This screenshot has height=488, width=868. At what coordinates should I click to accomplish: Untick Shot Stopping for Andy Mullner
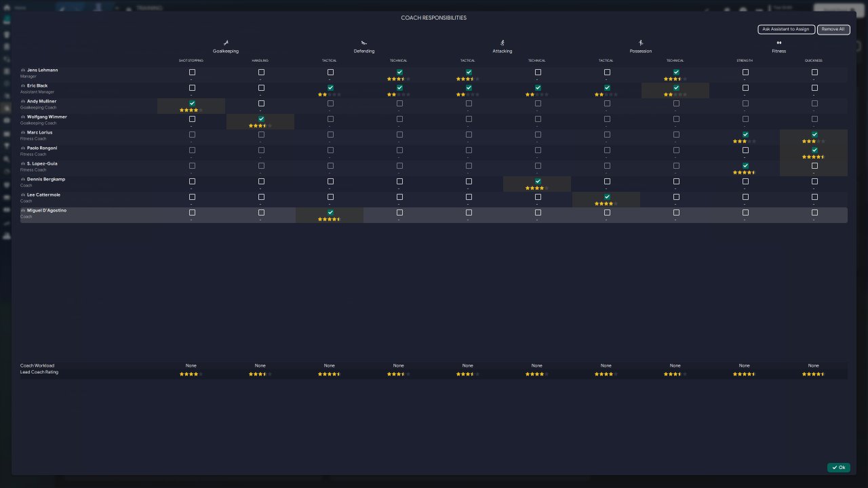[192, 103]
